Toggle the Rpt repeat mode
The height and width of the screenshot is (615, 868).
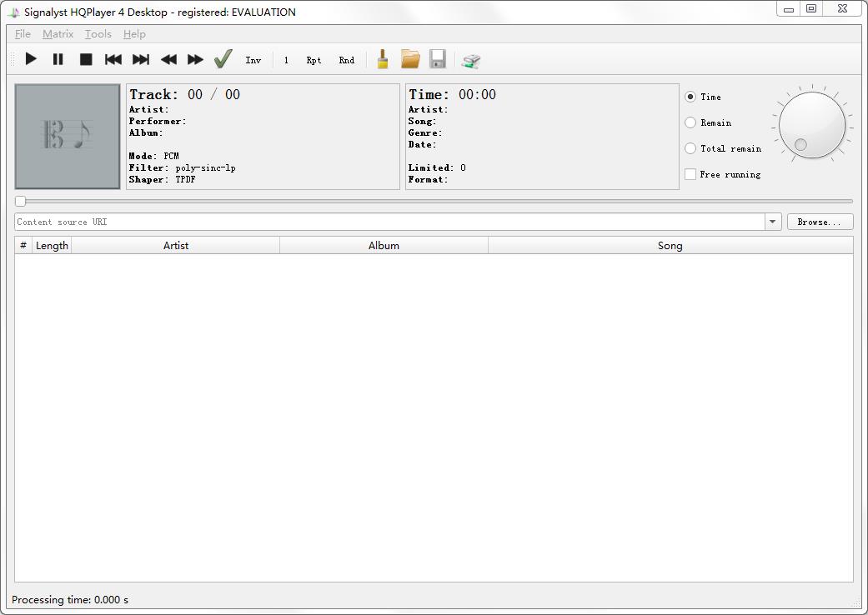pyautogui.click(x=314, y=60)
